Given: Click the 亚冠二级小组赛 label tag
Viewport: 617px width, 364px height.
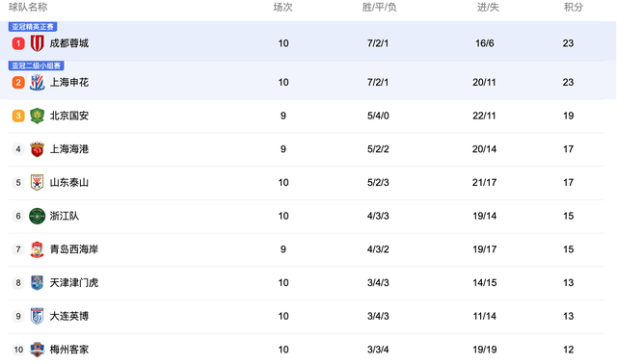Looking at the screenshot, I should [37, 65].
